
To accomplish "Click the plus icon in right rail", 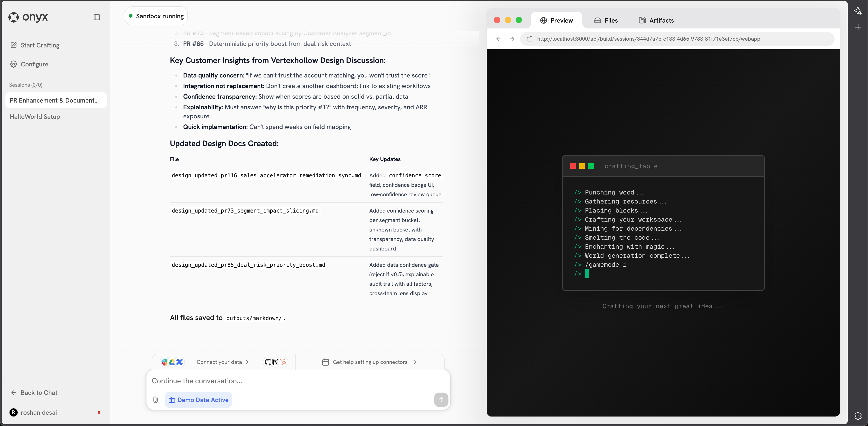I will pyautogui.click(x=858, y=27).
